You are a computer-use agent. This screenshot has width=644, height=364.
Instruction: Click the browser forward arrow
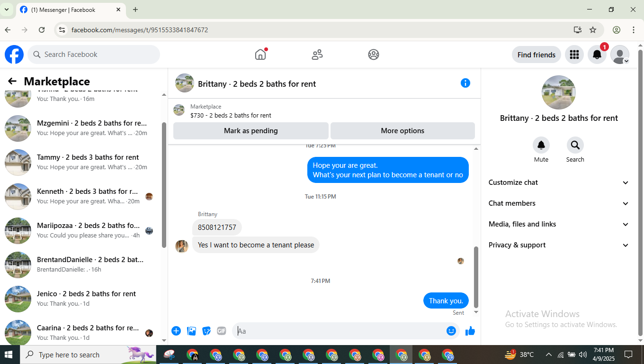point(25,30)
